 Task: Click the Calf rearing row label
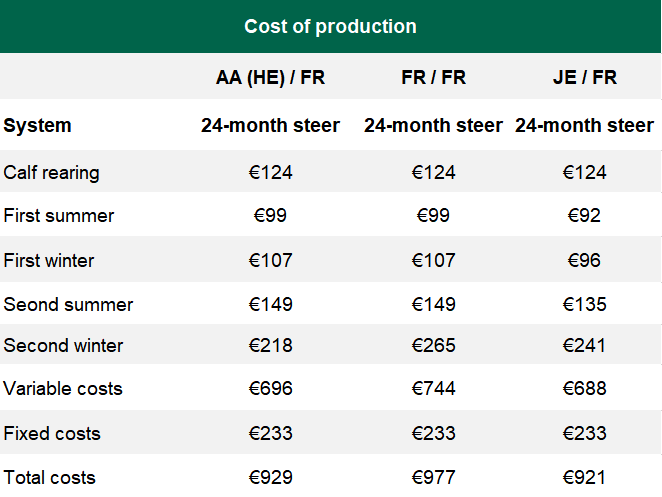tap(52, 172)
